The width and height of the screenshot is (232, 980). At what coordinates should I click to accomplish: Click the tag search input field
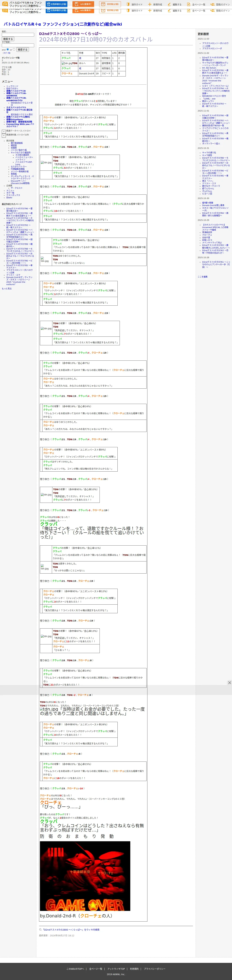tap(18, 45)
